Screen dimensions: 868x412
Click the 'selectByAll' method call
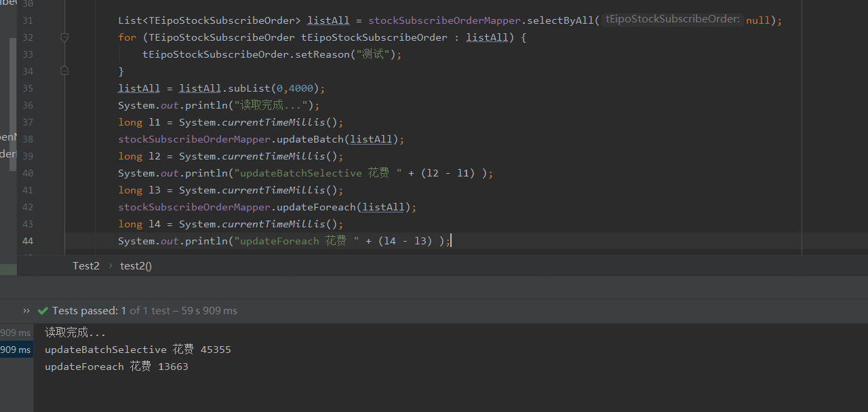tap(560, 20)
